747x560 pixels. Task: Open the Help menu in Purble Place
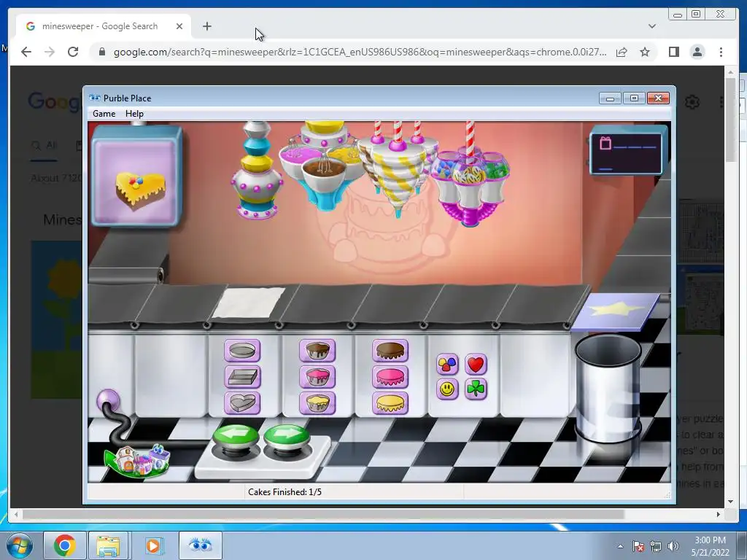(134, 114)
